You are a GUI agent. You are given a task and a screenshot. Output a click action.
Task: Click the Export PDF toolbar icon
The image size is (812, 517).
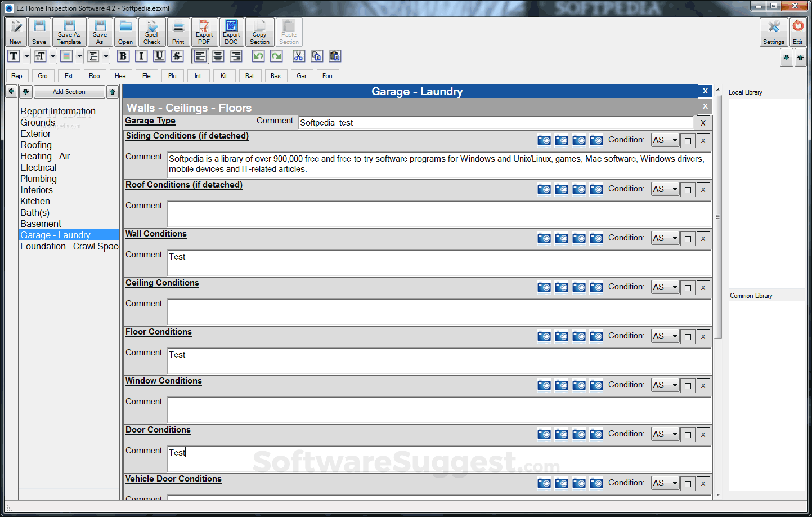pos(204,32)
